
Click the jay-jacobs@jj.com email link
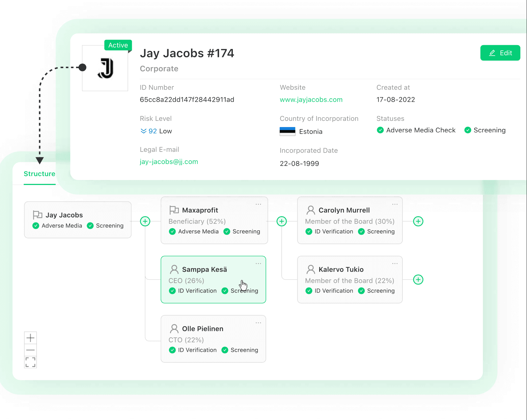pyautogui.click(x=169, y=162)
